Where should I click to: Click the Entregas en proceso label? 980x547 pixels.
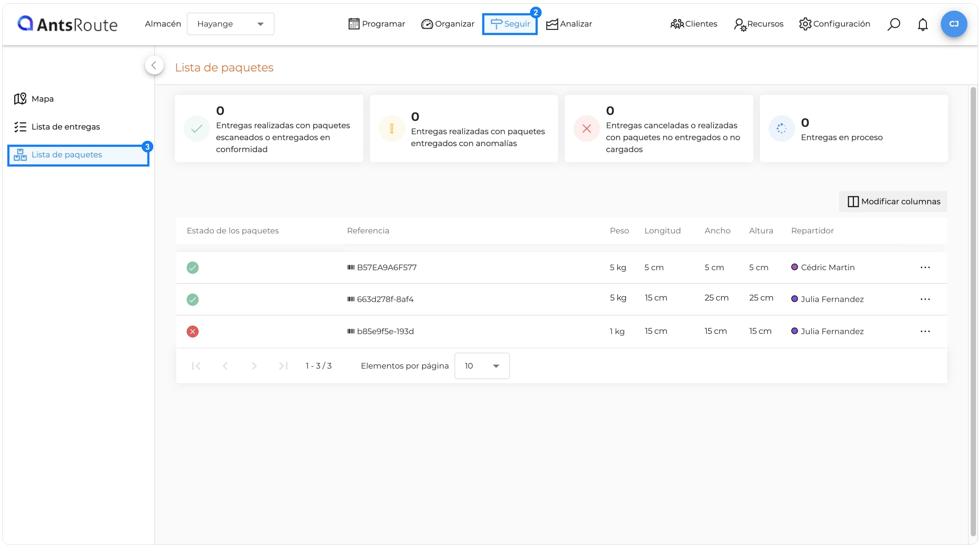pyautogui.click(x=842, y=137)
